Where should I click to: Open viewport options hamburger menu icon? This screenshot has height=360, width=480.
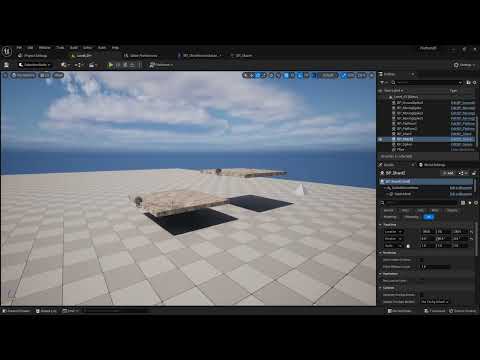tap(5, 75)
